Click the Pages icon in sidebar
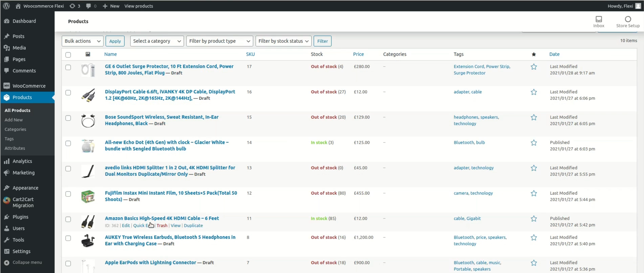The height and width of the screenshot is (273, 644). 7,59
